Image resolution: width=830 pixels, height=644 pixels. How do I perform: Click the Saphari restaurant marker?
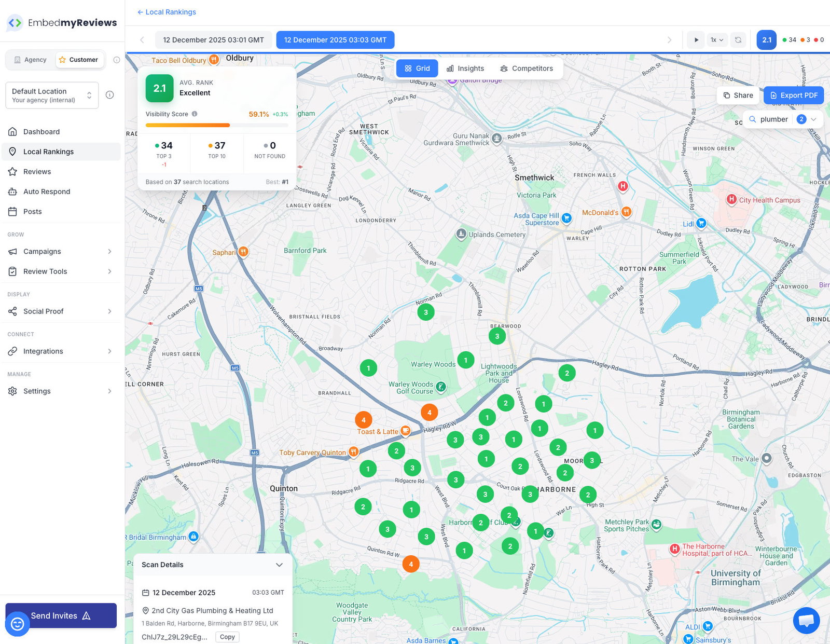243,252
